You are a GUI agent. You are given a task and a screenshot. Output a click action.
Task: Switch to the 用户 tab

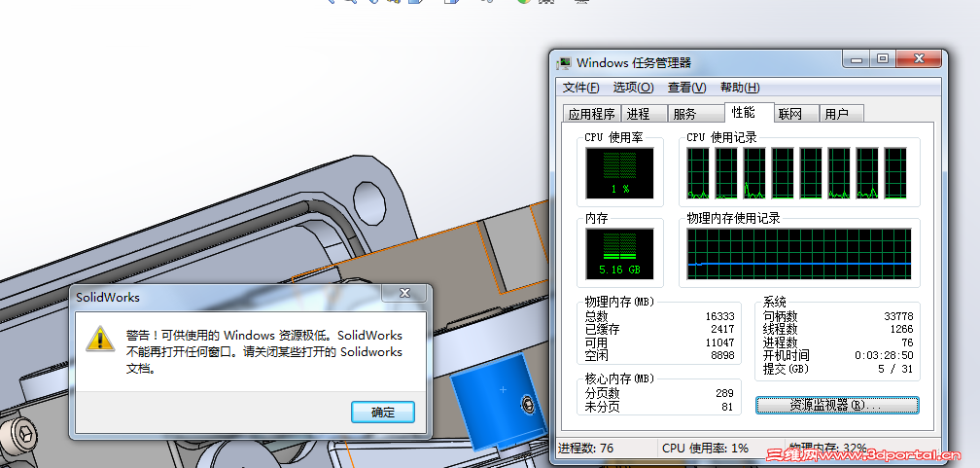(x=841, y=114)
